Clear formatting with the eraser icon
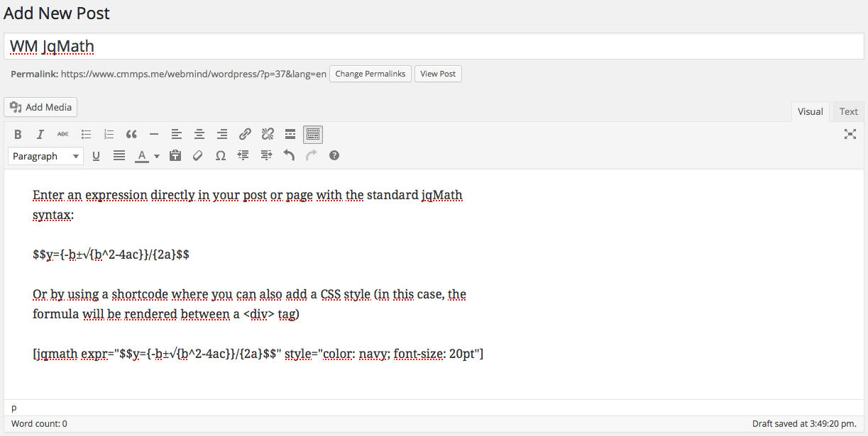The image size is (868, 436). pos(198,155)
